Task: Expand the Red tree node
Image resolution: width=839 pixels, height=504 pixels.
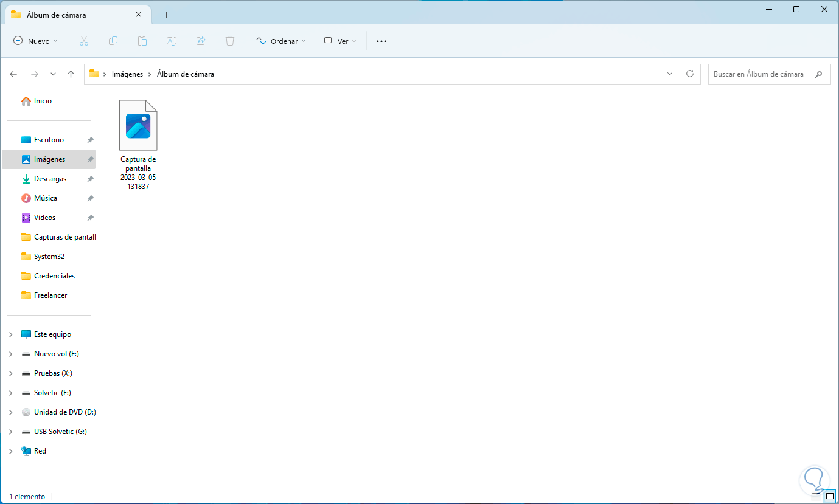Action: pyautogui.click(x=11, y=451)
